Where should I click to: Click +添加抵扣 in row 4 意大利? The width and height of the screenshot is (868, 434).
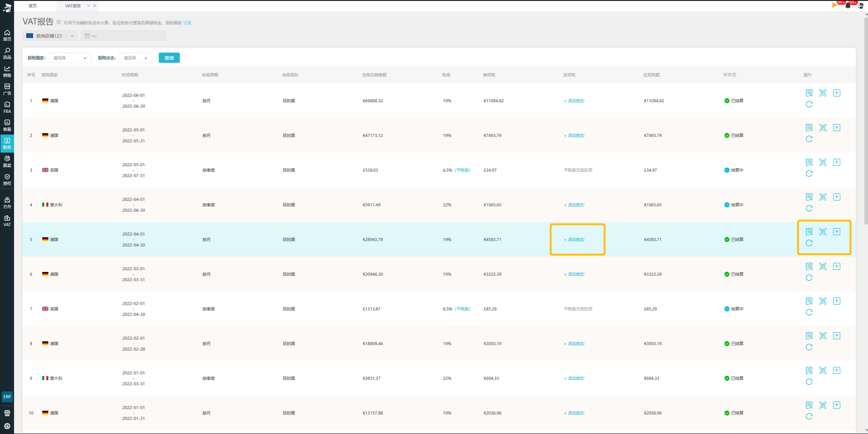pyautogui.click(x=574, y=205)
